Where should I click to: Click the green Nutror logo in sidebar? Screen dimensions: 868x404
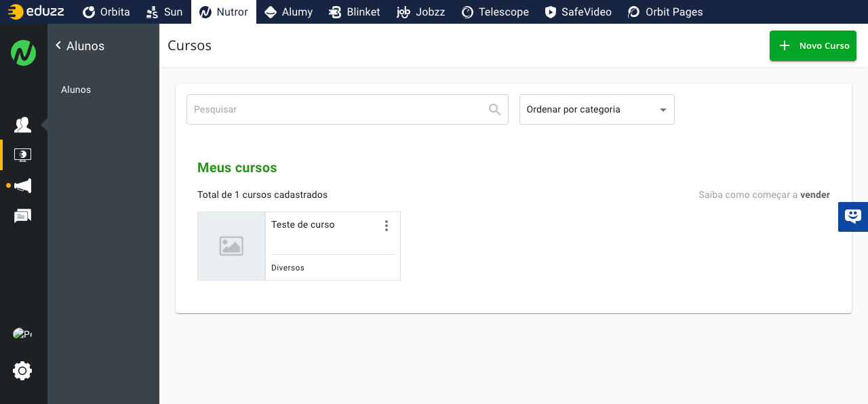pyautogui.click(x=23, y=53)
